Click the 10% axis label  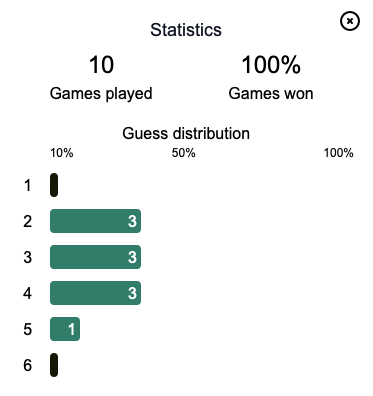[62, 153]
